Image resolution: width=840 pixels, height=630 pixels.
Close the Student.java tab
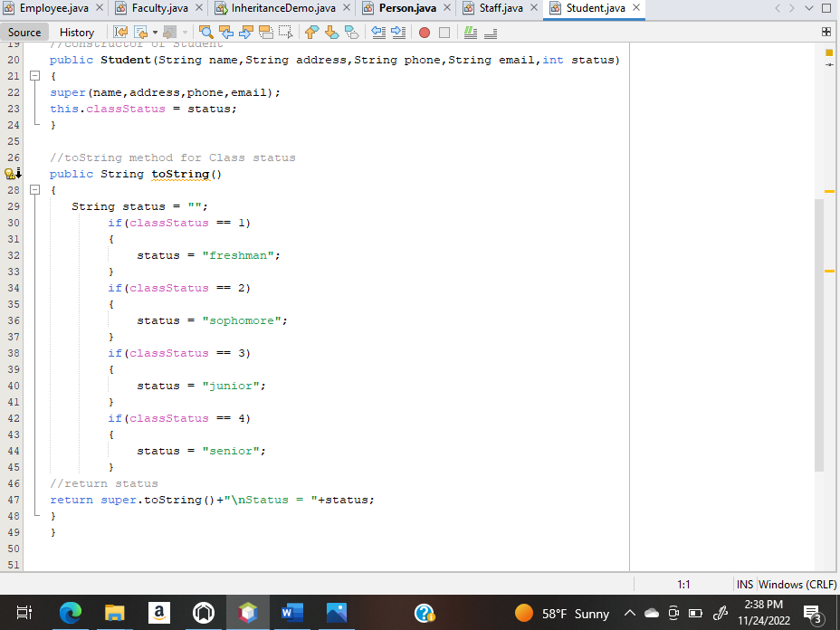click(636, 7)
